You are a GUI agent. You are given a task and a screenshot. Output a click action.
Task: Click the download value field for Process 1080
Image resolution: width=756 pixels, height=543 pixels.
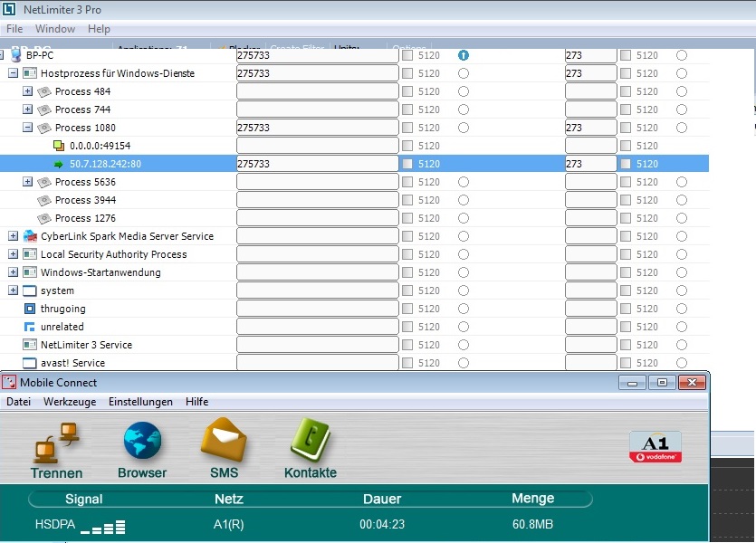tap(317, 128)
